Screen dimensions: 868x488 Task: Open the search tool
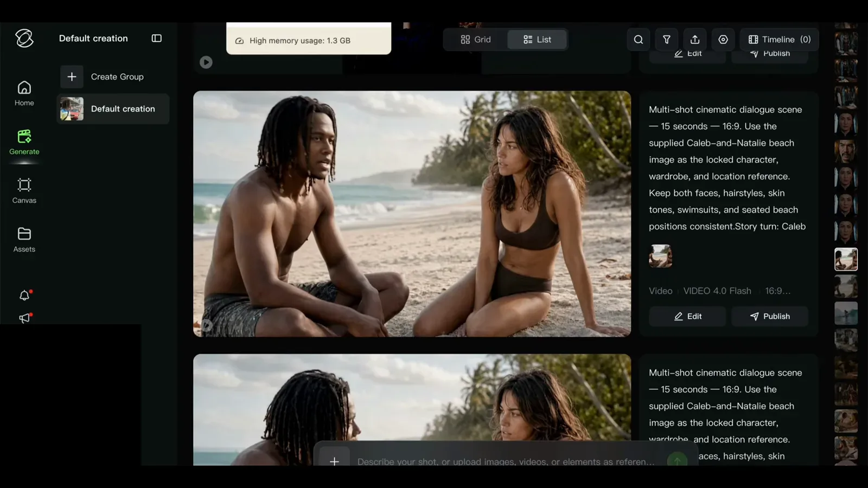pos(639,40)
